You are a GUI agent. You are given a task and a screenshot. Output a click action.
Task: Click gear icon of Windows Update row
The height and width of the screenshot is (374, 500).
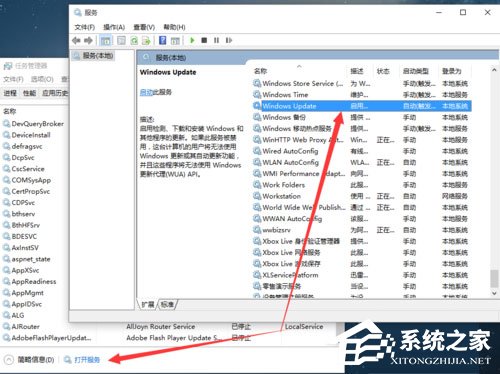(x=257, y=106)
